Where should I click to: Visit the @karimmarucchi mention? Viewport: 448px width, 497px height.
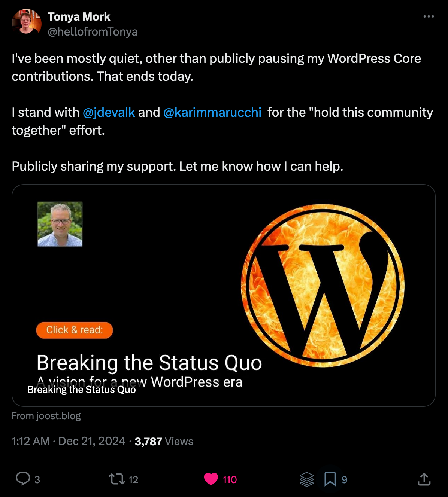pyautogui.click(x=212, y=112)
